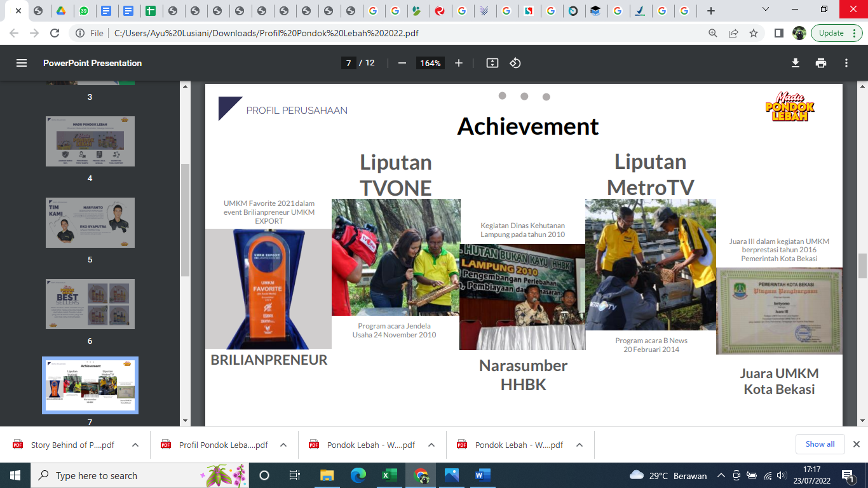This screenshot has width=868, height=488.
Task: Open the PDF viewer sidebar menu
Action: (x=22, y=63)
